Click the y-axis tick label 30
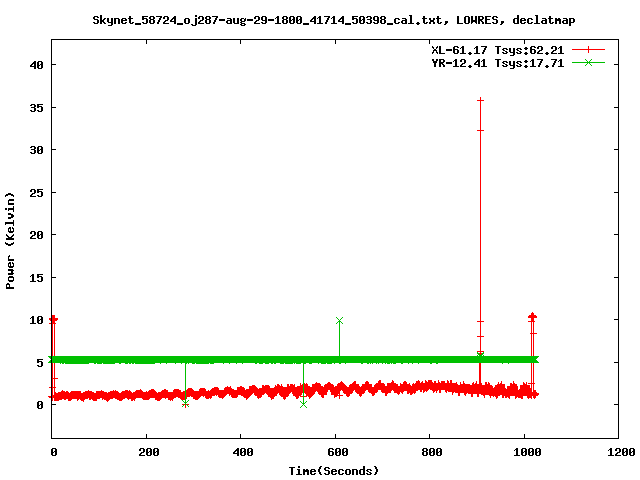This screenshot has width=640, height=480. 37,150
